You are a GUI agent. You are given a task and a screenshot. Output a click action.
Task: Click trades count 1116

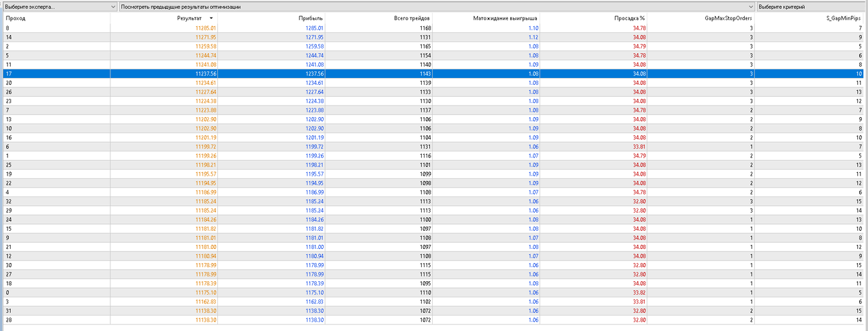coord(425,155)
